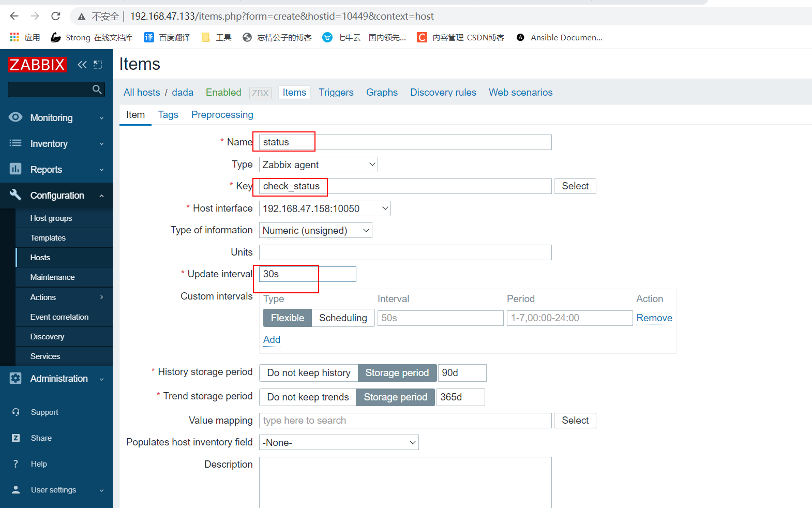
Task: Click the Units input field
Action: coord(405,252)
